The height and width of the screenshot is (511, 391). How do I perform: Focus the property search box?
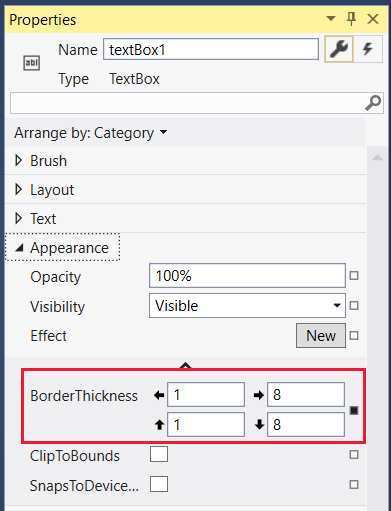(197, 103)
